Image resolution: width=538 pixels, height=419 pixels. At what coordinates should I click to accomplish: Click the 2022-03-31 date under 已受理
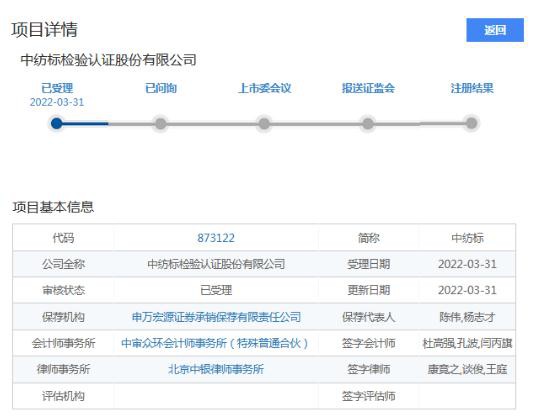point(57,102)
